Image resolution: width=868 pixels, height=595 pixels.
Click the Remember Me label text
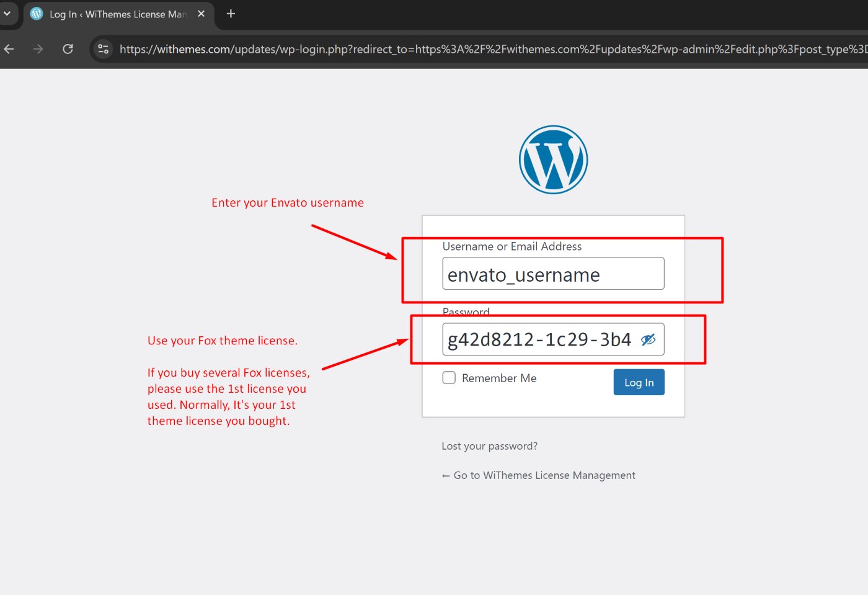tap(499, 378)
